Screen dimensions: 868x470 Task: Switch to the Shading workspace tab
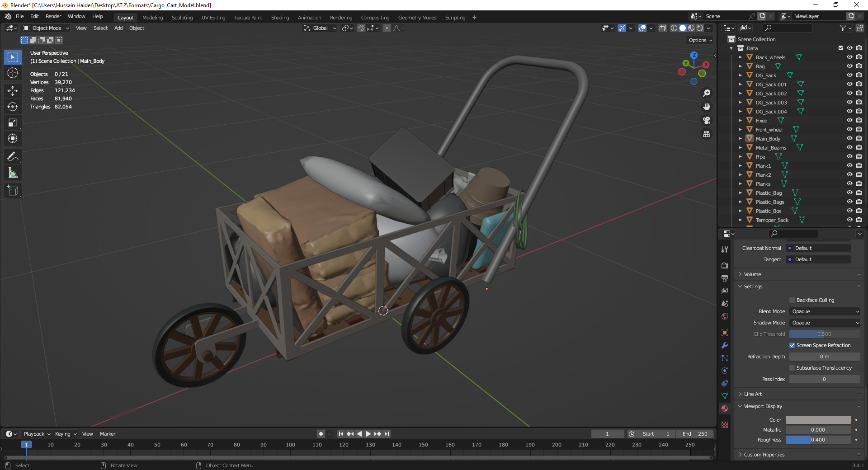pos(280,18)
